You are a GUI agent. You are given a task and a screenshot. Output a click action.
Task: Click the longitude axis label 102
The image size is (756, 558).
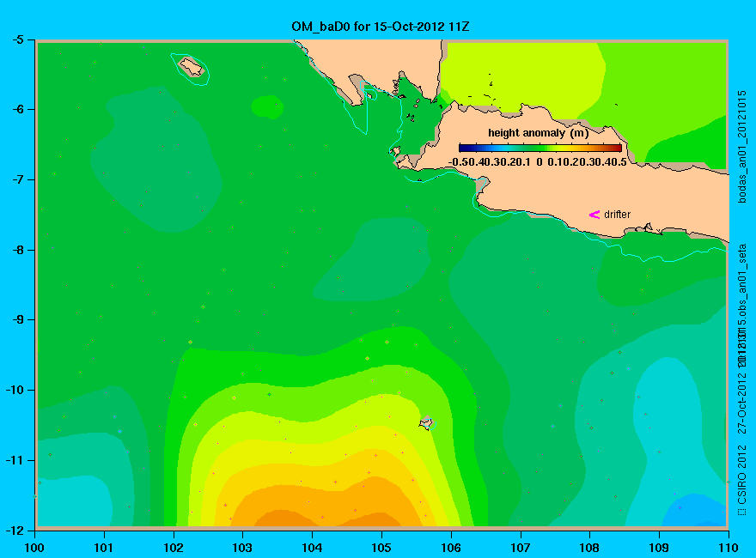point(173,548)
